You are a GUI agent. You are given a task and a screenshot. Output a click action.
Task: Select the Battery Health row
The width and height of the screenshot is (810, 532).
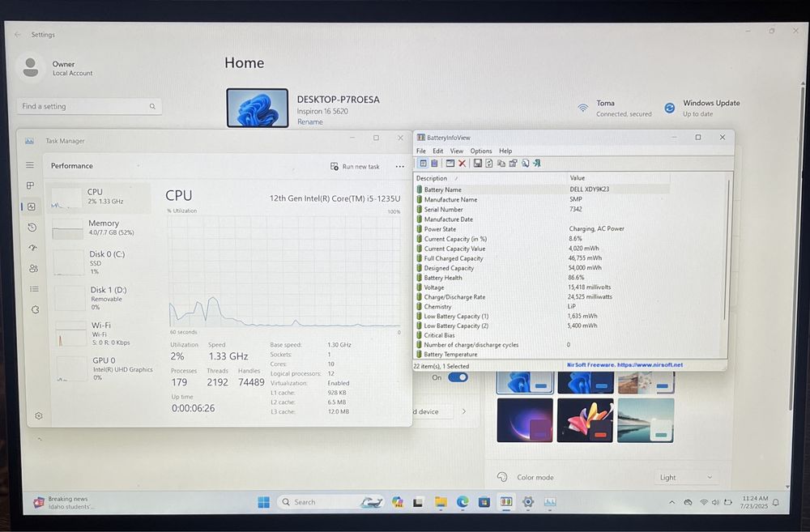(x=541, y=278)
